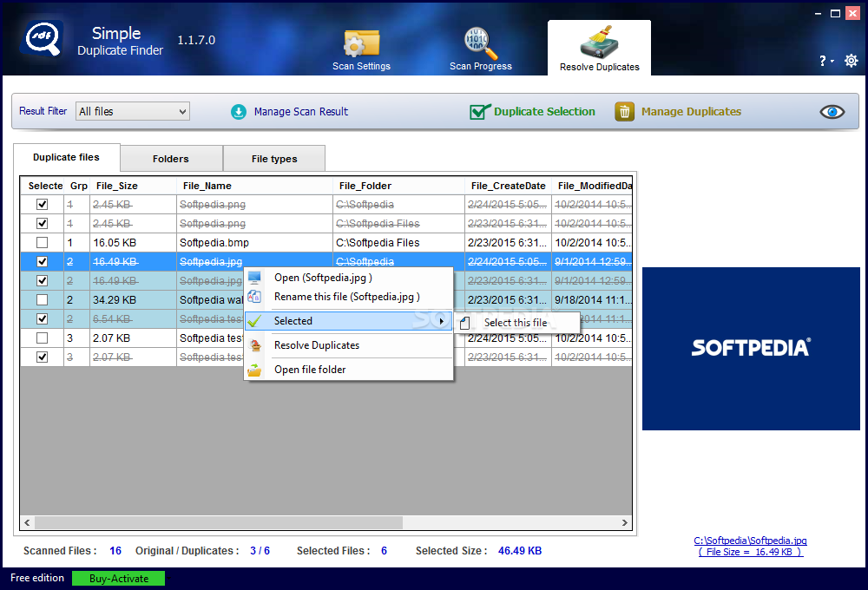Click the scroll left arrow of the table
Viewport: 868px width, 590px height.
27,522
